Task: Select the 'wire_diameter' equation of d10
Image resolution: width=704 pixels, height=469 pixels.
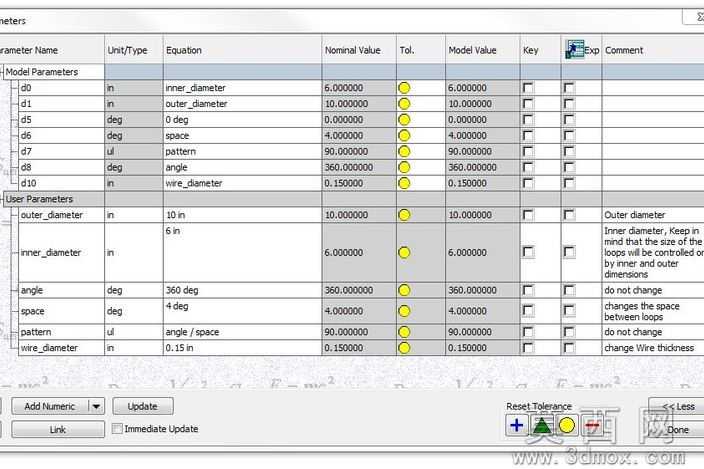Action: click(242, 183)
